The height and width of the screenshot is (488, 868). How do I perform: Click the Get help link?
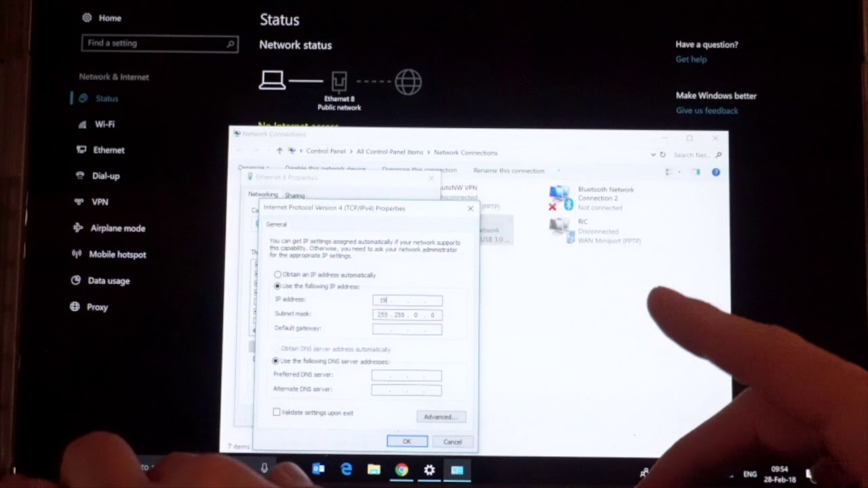691,60
